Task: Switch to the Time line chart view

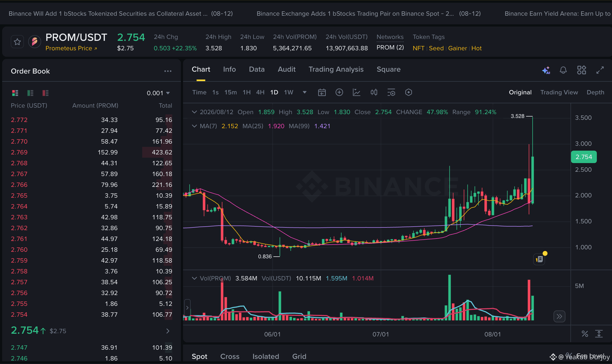Action: (x=199, y=92)
